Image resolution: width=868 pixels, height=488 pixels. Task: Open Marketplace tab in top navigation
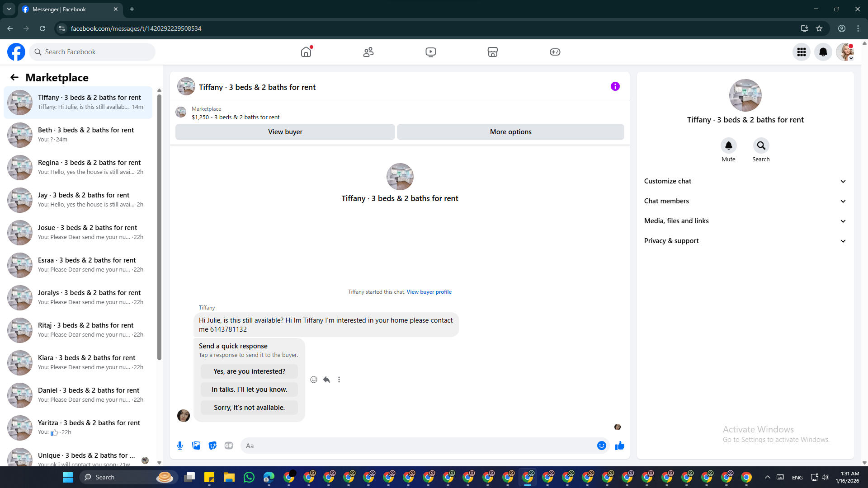point(492,52)
